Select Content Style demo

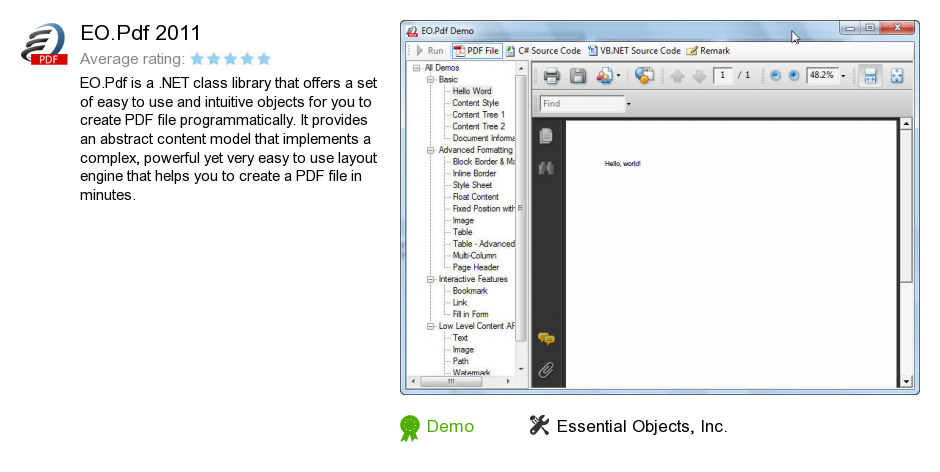pyautogui.click(x=475, y=103)
